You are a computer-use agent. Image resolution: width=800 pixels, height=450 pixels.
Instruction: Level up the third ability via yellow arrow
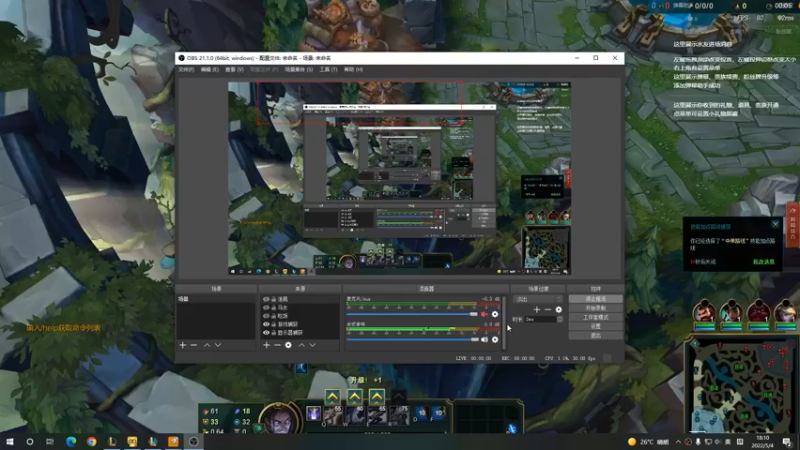(377, 396)
